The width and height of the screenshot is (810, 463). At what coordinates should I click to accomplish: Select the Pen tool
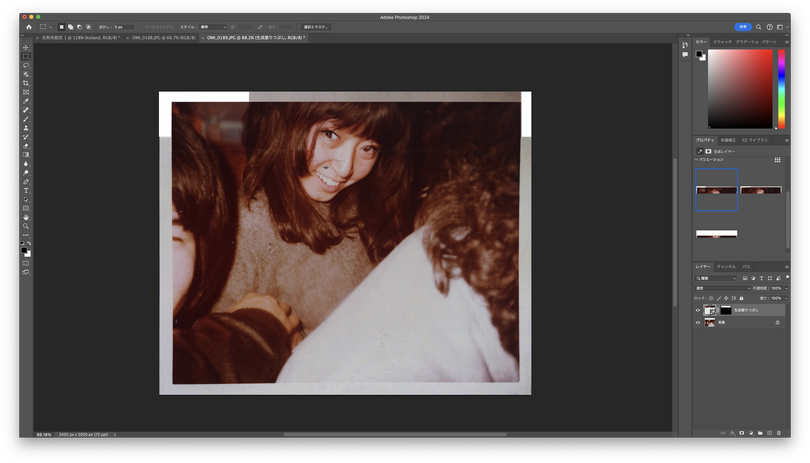tap(26, 182)
